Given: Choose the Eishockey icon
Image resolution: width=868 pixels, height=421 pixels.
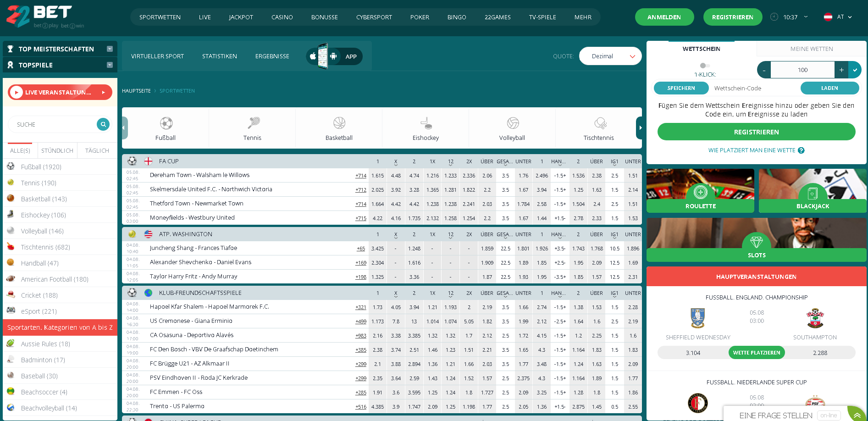Looking at the screenshot, I should tap(426, 123).
